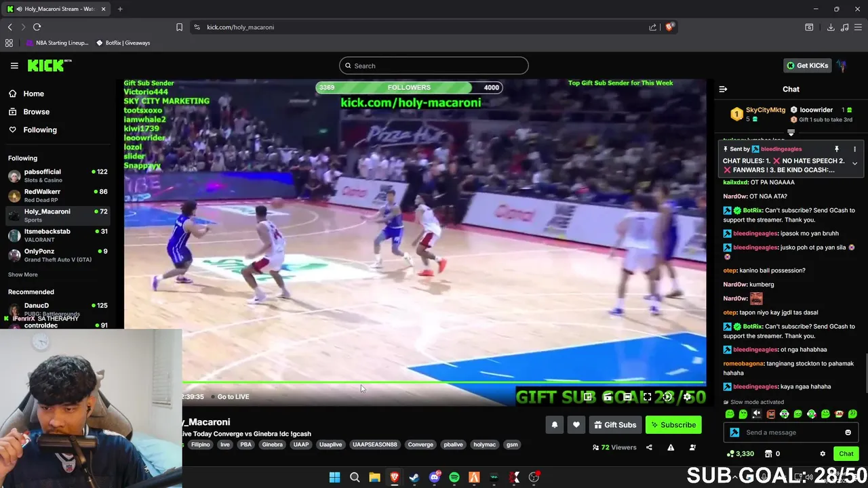Open Itsmebackstab channel in sidebar
Screen dimensions: 868x488
pos(58,235)
